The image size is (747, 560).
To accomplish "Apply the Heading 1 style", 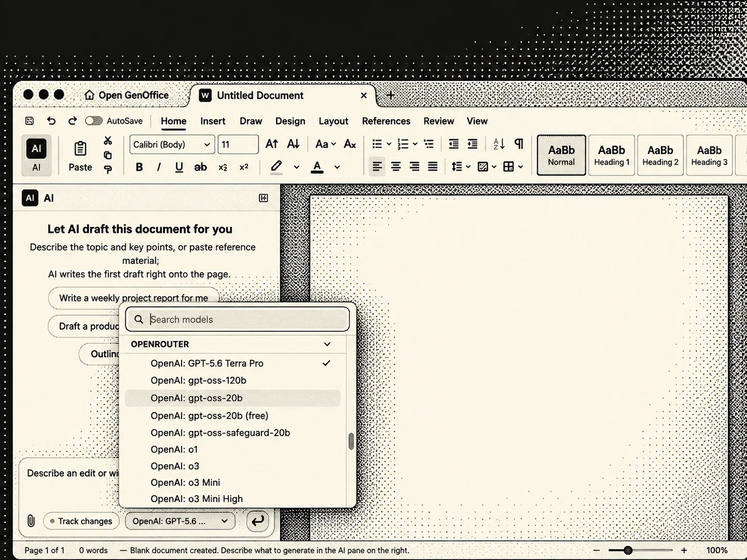I will click(x=611, y=155).
